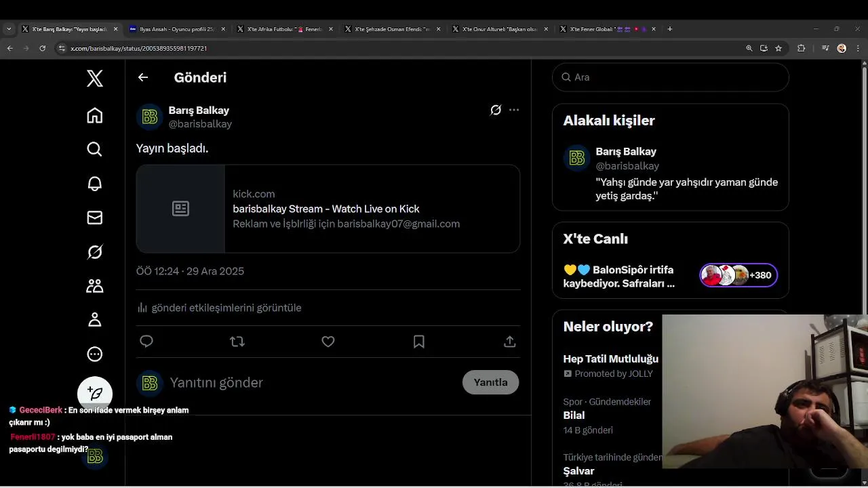Close the X'te Fener Global tab
The image size is (868, 488).
pos(654,29)
